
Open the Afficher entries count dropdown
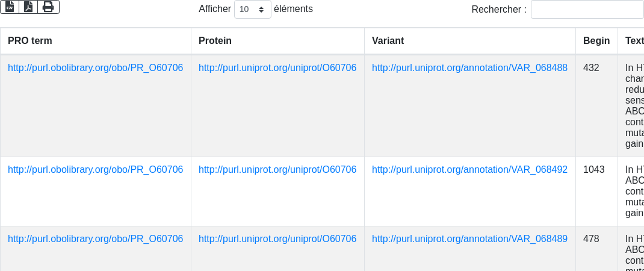coord(252,9)
